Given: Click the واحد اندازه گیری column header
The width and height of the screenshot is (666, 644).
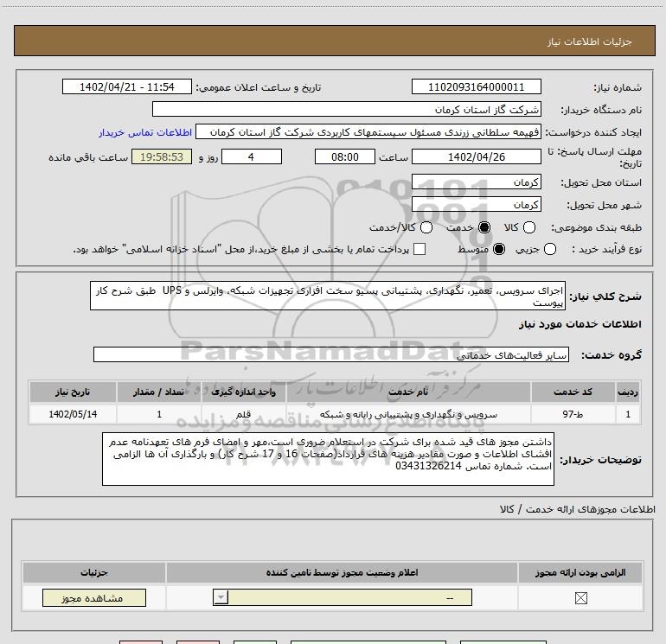Looking at the screenshot, I should point(243,392).
